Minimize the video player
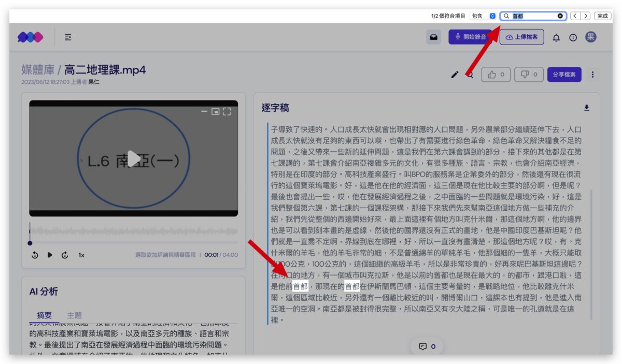622x364 pixels. click(x=204, y=111)
